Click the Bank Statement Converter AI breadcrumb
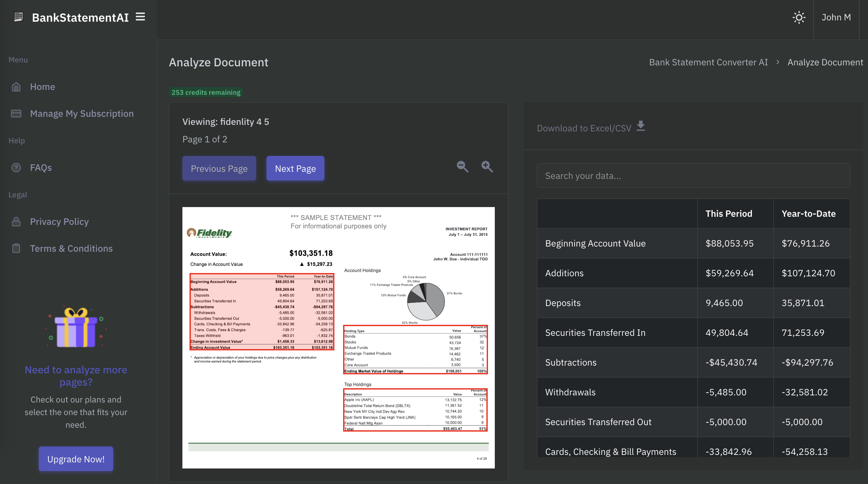This screenshot has width=868, height=484. (708, 62)
